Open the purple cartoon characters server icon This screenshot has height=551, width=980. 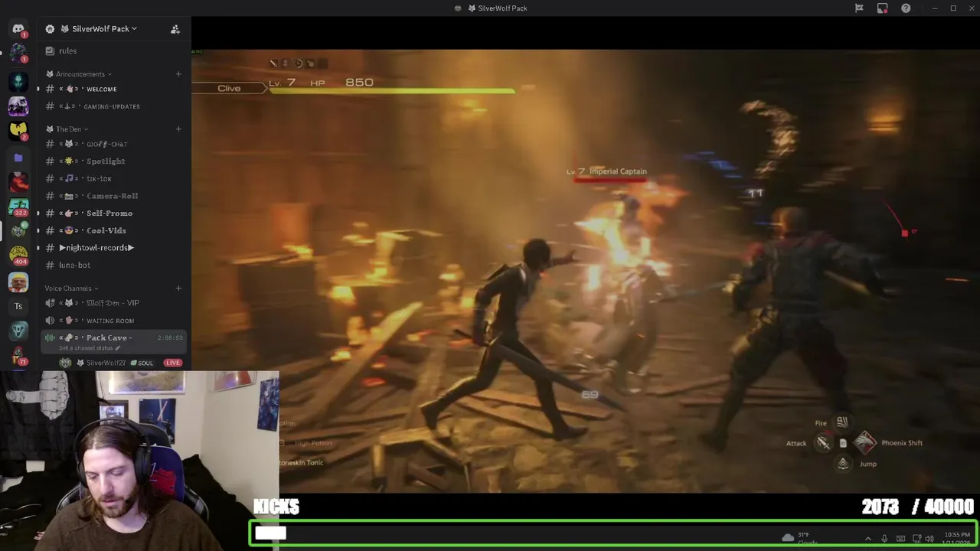tap(18, 106)
